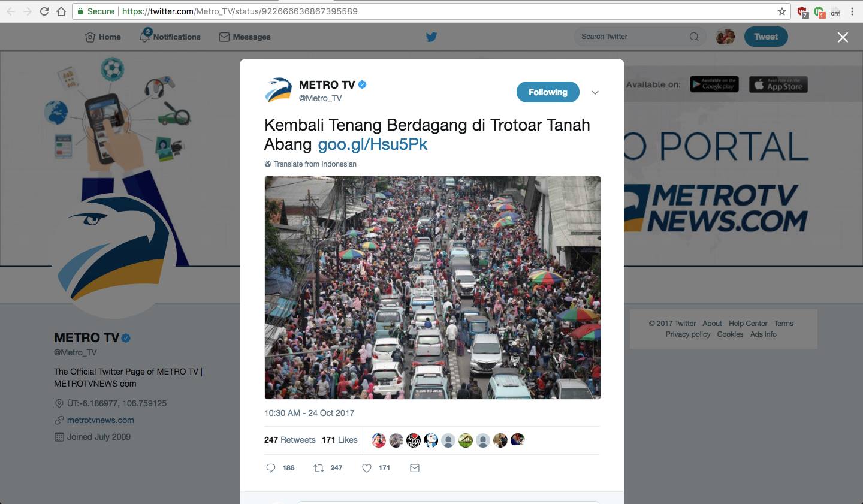The width and height of the screenshot is (863, 504).
Task: Click the reply speech bubble icon
Action: (x=271, y=468)
